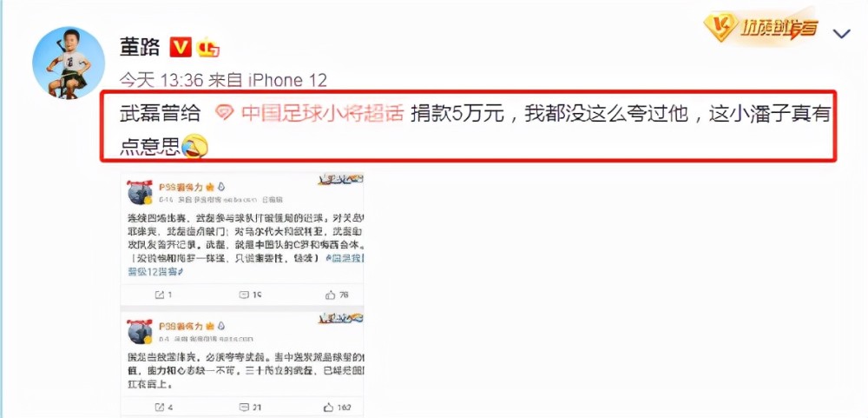Screen dimensions: 868x418
Task: Open the attached screenshot image thumbnail
Action: pos(242,295)
